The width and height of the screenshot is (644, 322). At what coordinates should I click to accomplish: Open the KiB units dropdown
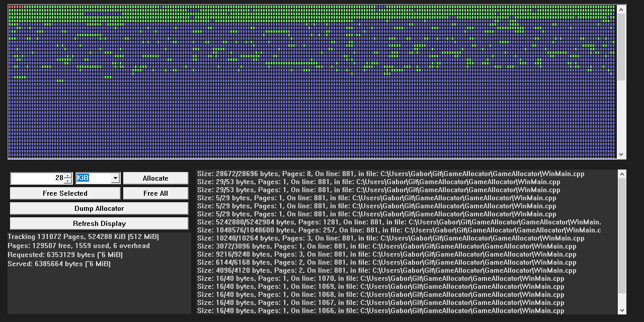(116, 178)
